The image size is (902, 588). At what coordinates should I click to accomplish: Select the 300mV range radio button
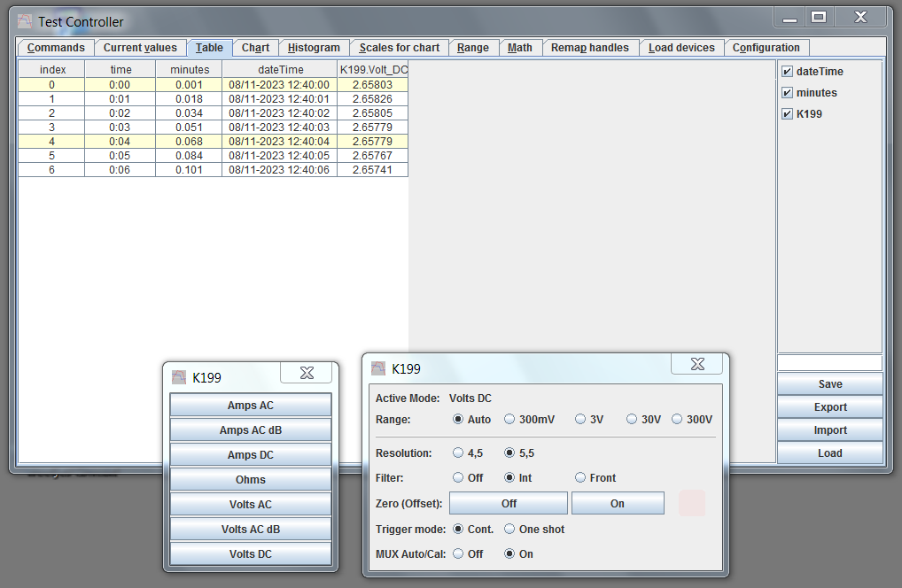509,420
